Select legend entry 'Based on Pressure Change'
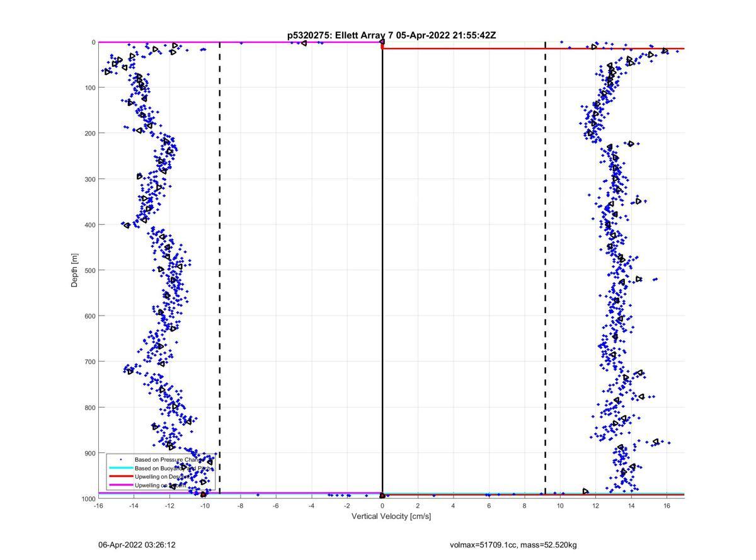The image size is (756, 560). click(x=171, y=460)
